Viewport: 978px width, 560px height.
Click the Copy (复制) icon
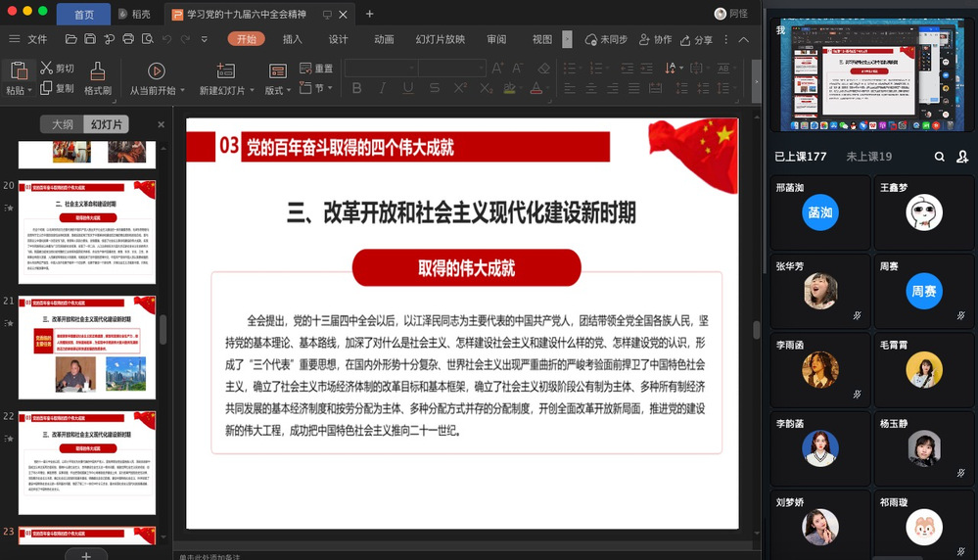[46, 88]
